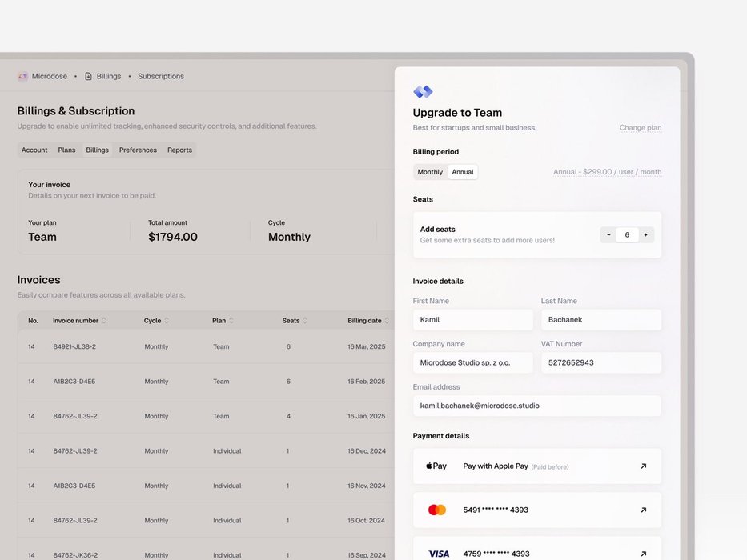747x560 pixels.
Task: Click the Visa logo
Action: [x=438, y=554]
